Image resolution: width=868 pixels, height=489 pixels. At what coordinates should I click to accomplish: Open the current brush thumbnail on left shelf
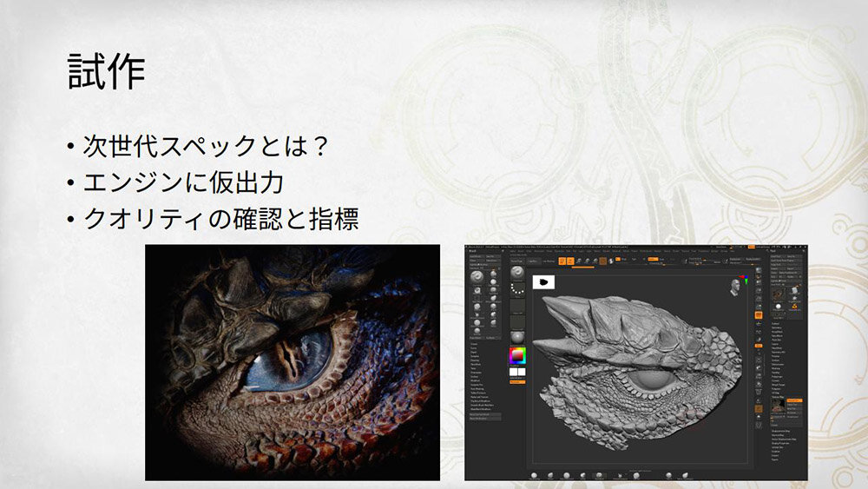(517, 272)
